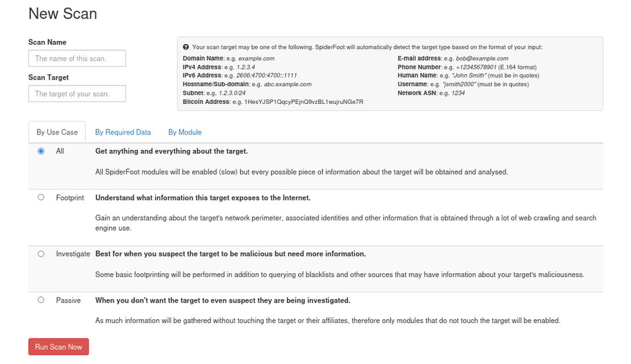
Task: Focus the Scan Name input field
Action: (77, 58)
